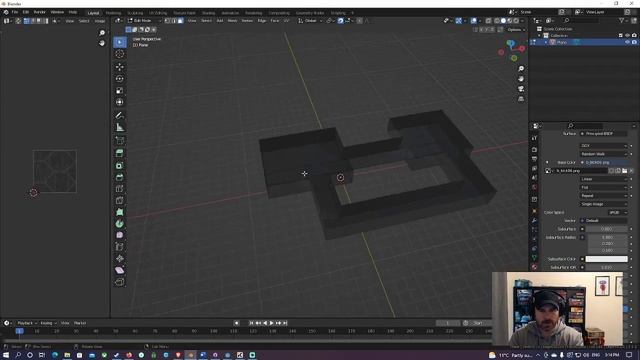Select the Loop Cut tool
This screenshot has height=360, width=640.
click(x=120, y=189)
